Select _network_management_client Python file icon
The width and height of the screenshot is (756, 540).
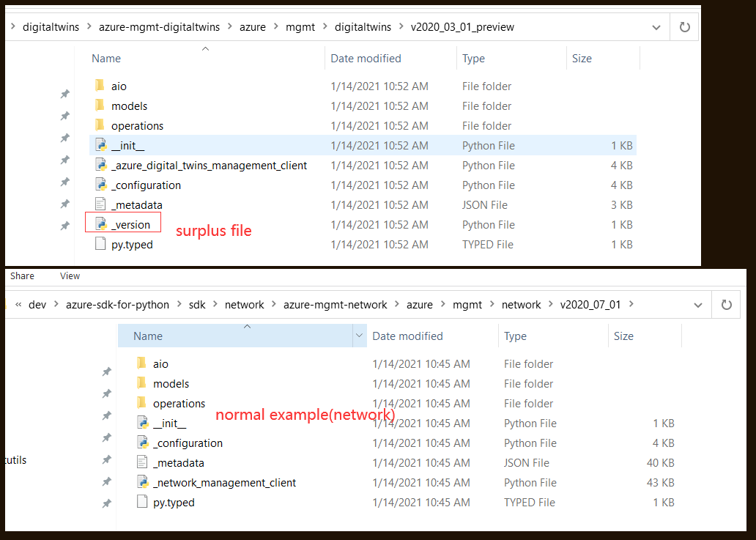click(x=143, y=482)
